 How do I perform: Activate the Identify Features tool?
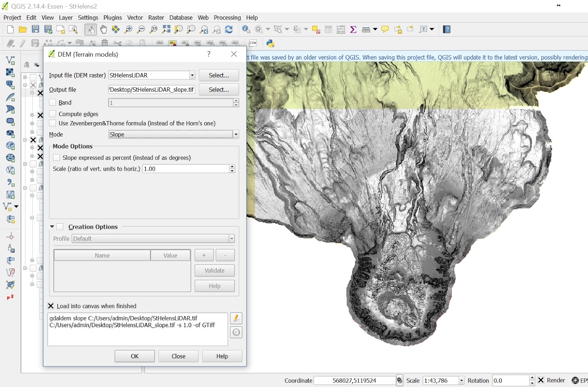click(246, 30)
